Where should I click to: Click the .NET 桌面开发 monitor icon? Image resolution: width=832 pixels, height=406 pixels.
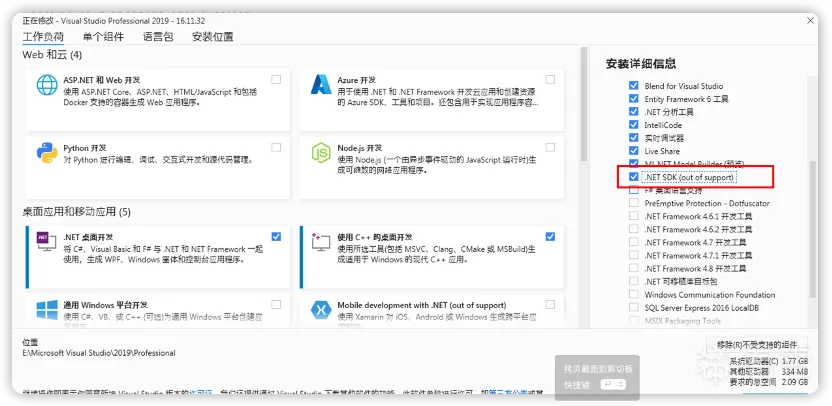tap(46, 241)
